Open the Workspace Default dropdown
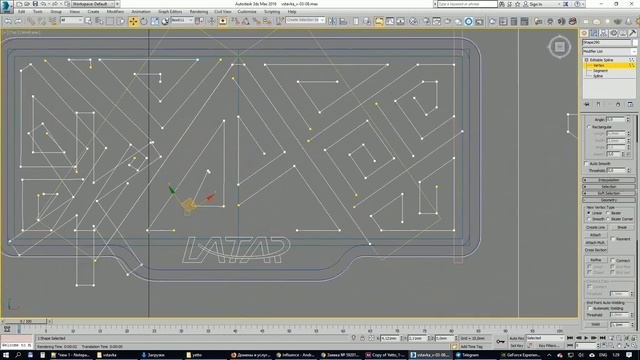This screenshot has height=360, width=640. [93, 4]
